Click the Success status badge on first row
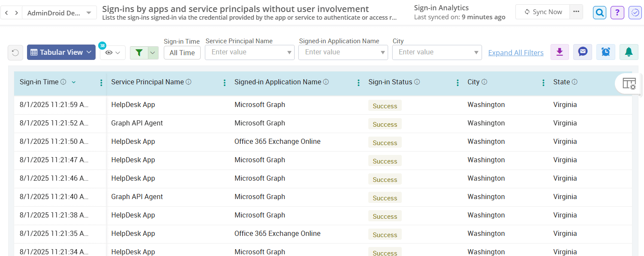 point(385,105)
